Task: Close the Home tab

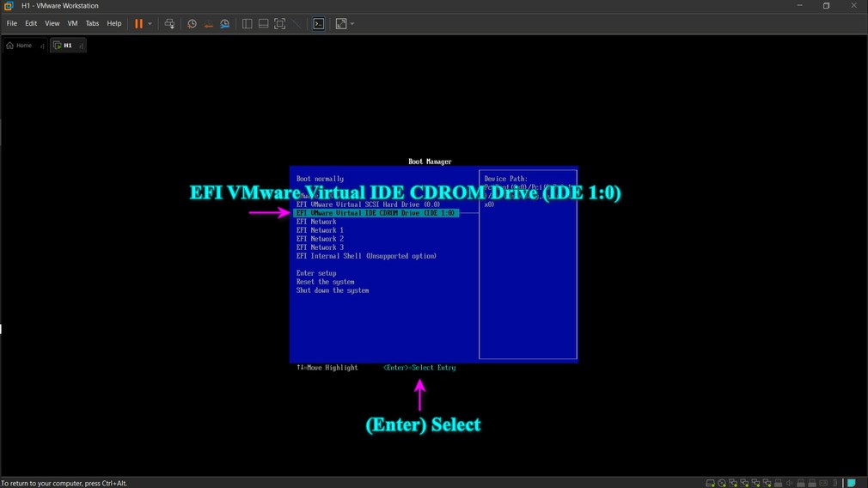Action: click(x=42, y=46)
